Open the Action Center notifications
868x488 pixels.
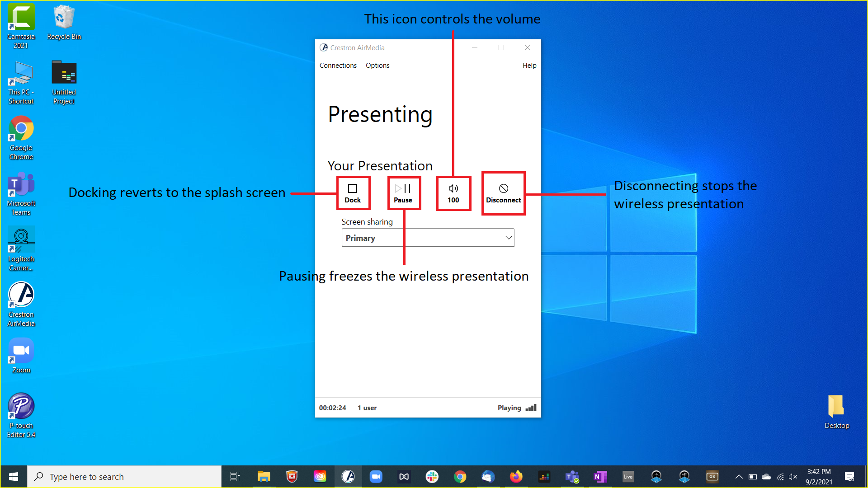[849, 477]
